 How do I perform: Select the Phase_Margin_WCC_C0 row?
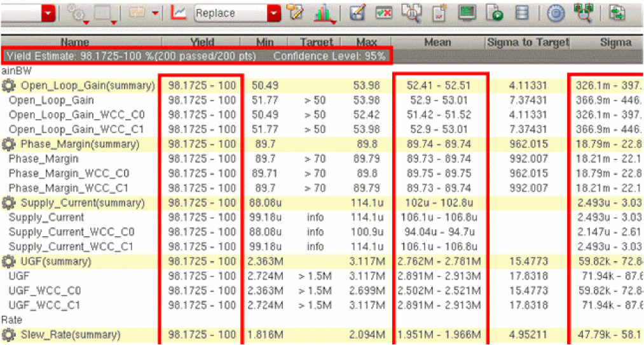tap(322, 174)
